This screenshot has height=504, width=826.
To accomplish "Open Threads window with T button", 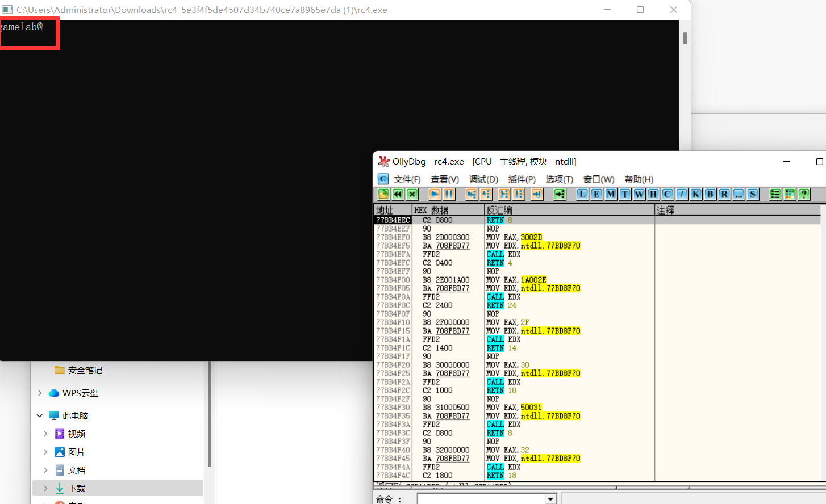I will click(625, 194).
